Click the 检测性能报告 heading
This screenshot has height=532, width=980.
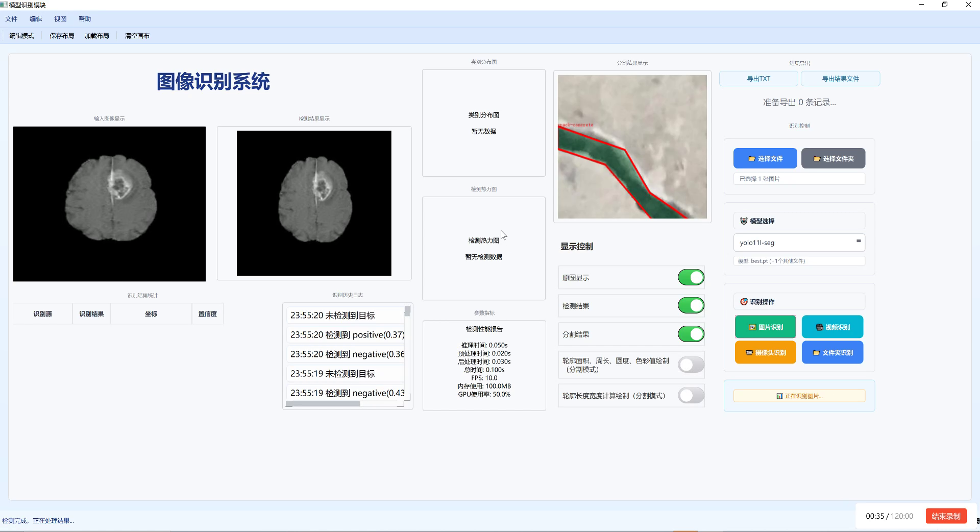[x=484, y=329]
